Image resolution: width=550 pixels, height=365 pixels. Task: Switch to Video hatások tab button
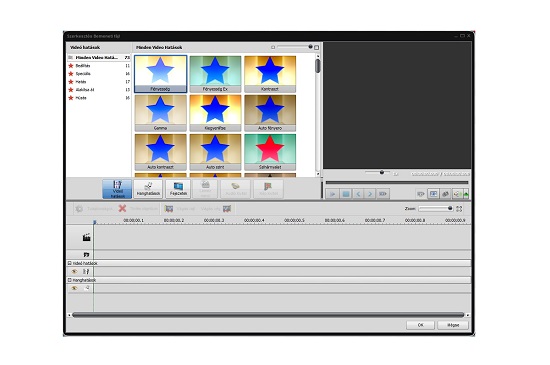(117, 189)
